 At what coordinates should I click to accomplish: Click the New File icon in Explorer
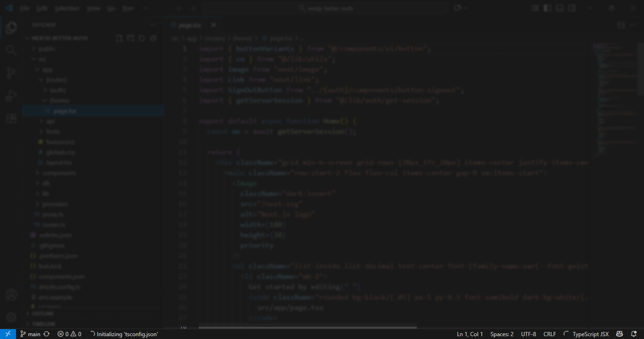coord(119,38)
